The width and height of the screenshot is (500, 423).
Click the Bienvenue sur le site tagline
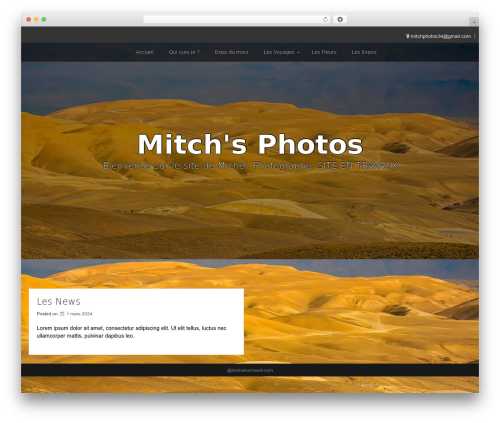click(x=250, y=165)
